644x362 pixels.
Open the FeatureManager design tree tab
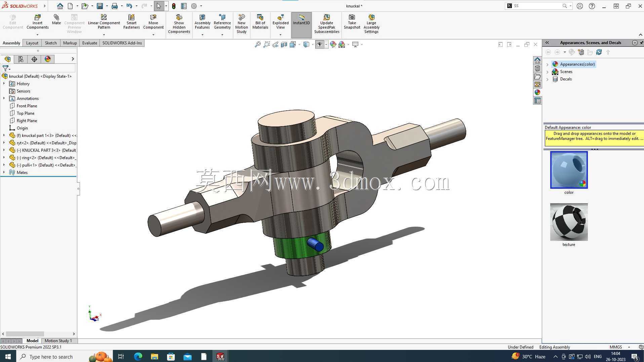click(8, 59)
